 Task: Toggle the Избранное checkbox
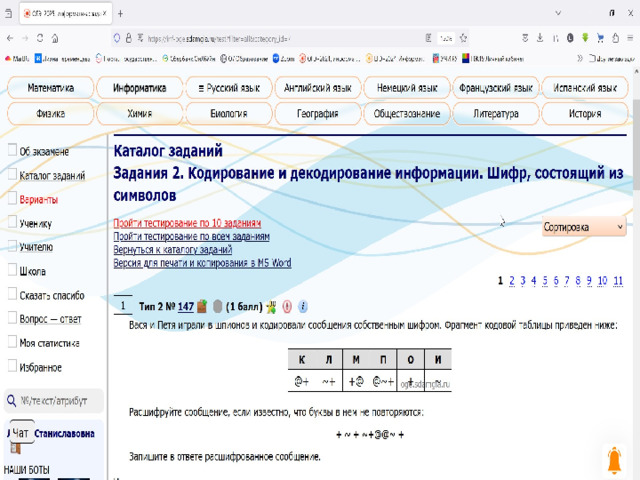tap(12, 365)
